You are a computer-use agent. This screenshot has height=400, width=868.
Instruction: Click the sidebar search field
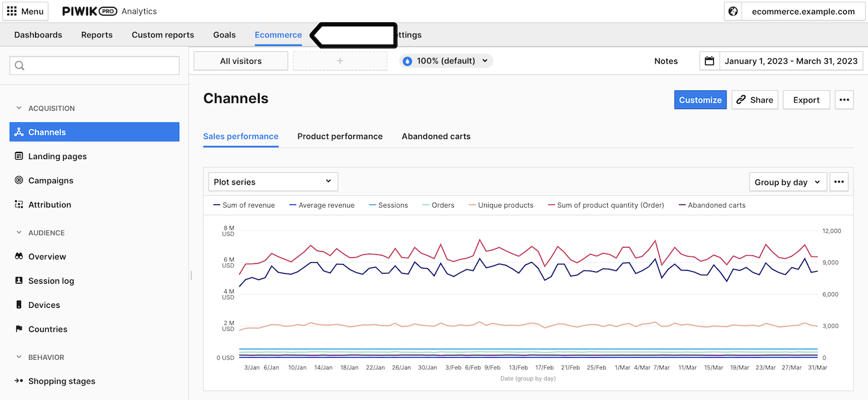pyautogui.click(x=95, y=66)
